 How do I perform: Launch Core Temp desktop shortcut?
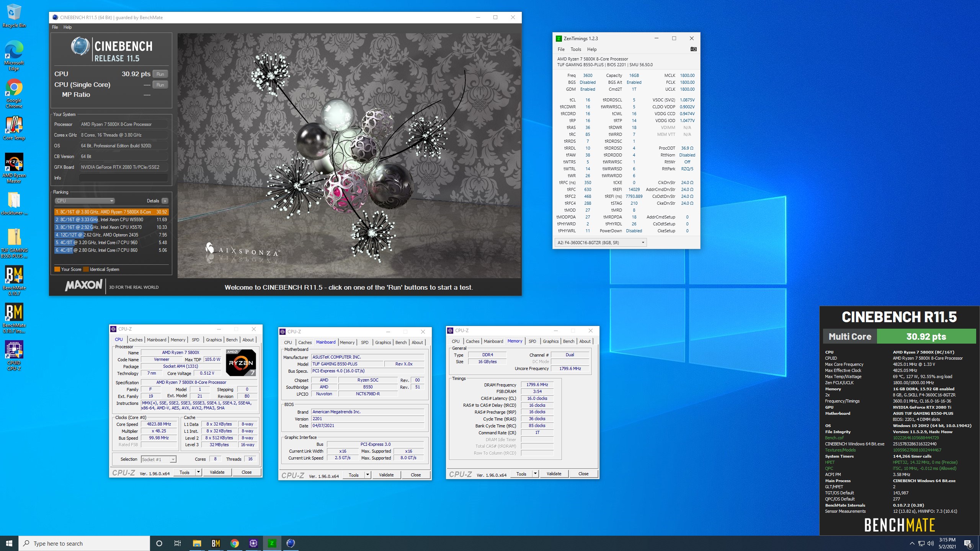[x=14, y=129]
